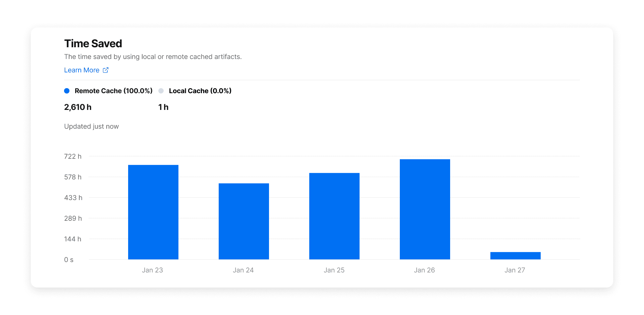Click the 0 s axis label
644x315 pixels.
click(68, 259)
